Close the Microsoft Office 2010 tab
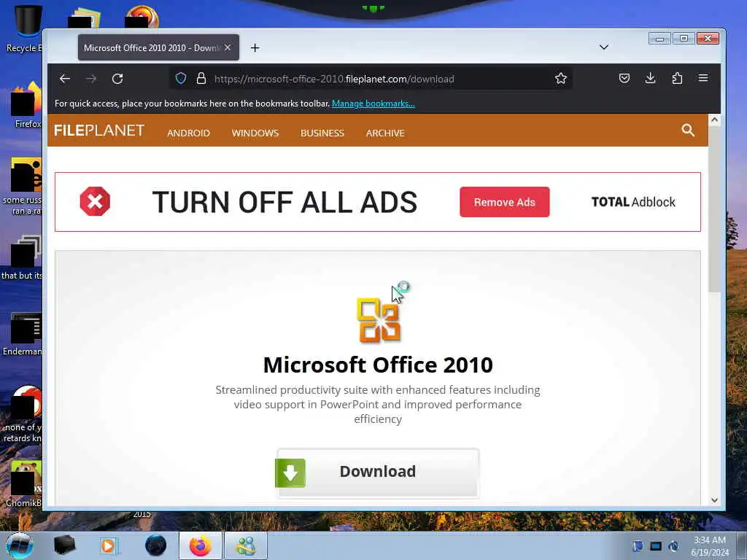The image size is (747, 560). 228,47
